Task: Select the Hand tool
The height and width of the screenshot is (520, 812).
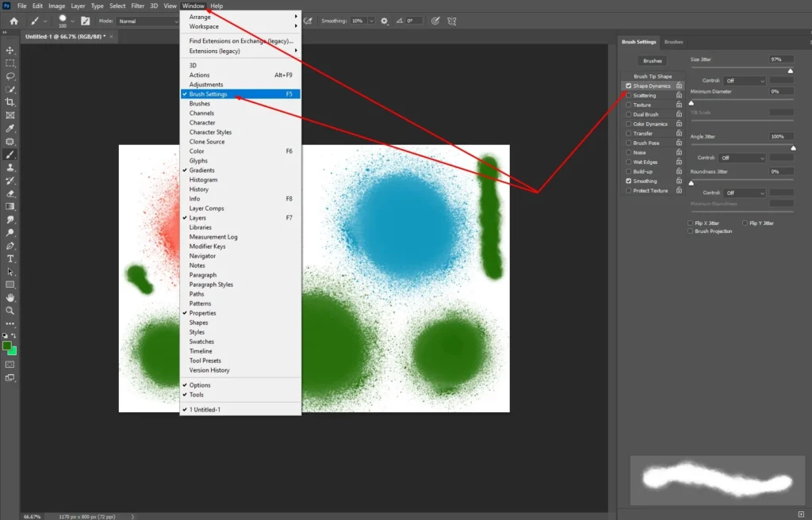Action: (x=10, y=297)
